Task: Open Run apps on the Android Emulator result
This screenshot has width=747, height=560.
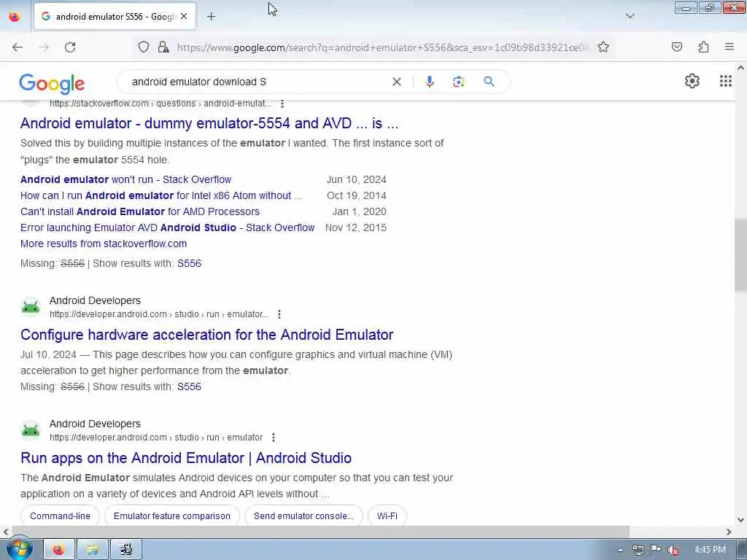Action: point(186,458)
